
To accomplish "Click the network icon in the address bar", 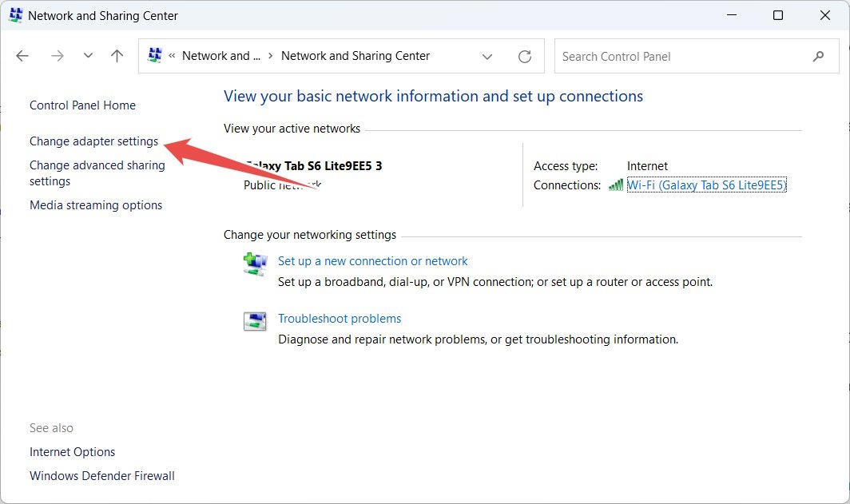I will click(155, 55).
